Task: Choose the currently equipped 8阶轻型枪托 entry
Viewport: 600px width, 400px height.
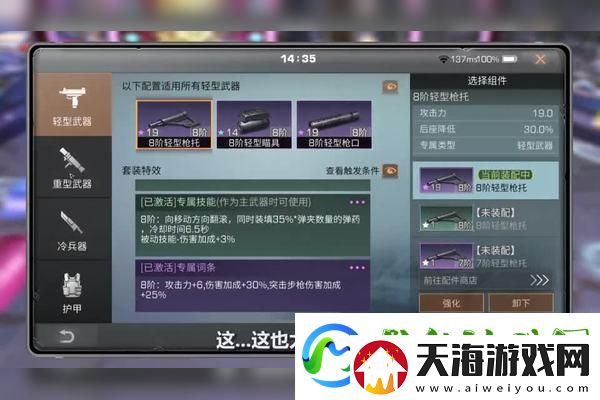Action: tap(485, 180)
